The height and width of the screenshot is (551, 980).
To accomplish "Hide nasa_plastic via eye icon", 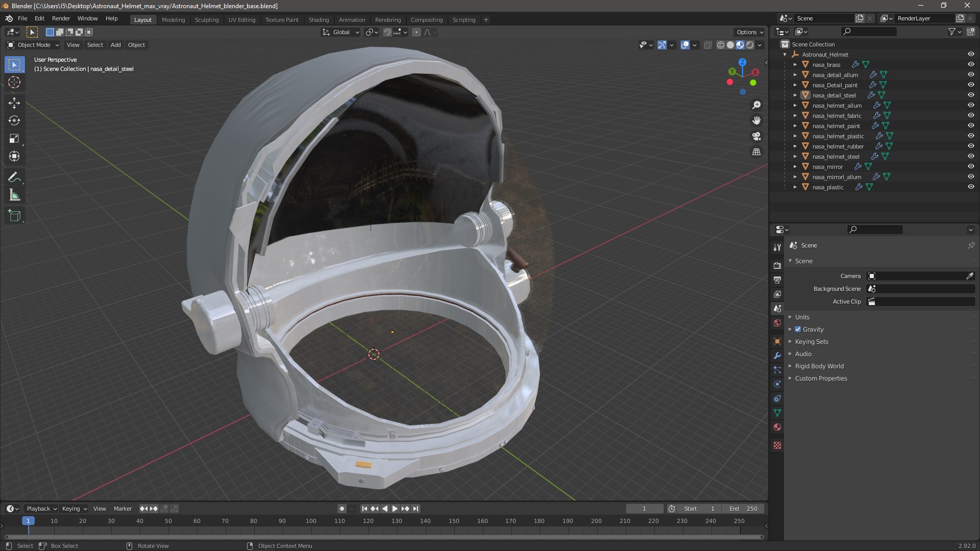I will [x=971, y=187].
